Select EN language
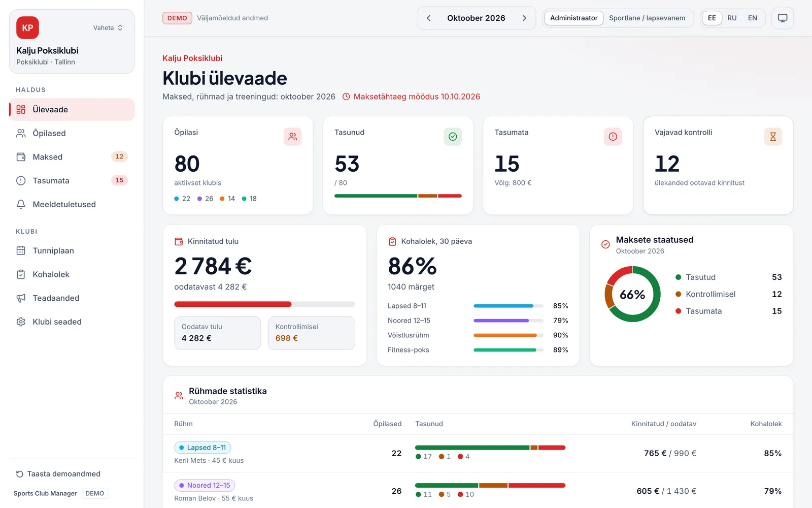The width and height of the screenshot is (812, 508). point(753,18)
